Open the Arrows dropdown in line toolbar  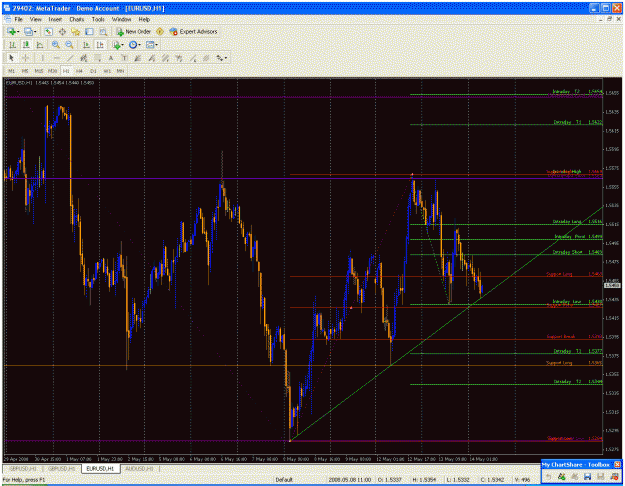(221, 58)
